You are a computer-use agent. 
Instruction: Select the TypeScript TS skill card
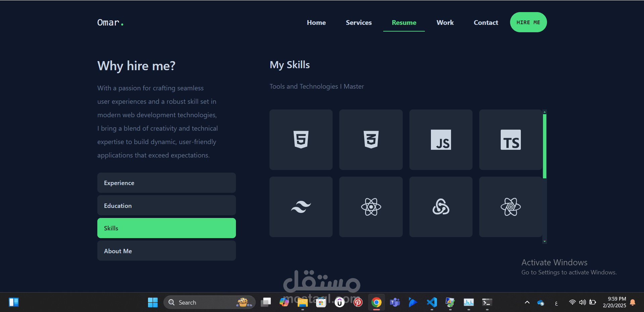click(x=511, y=140)
